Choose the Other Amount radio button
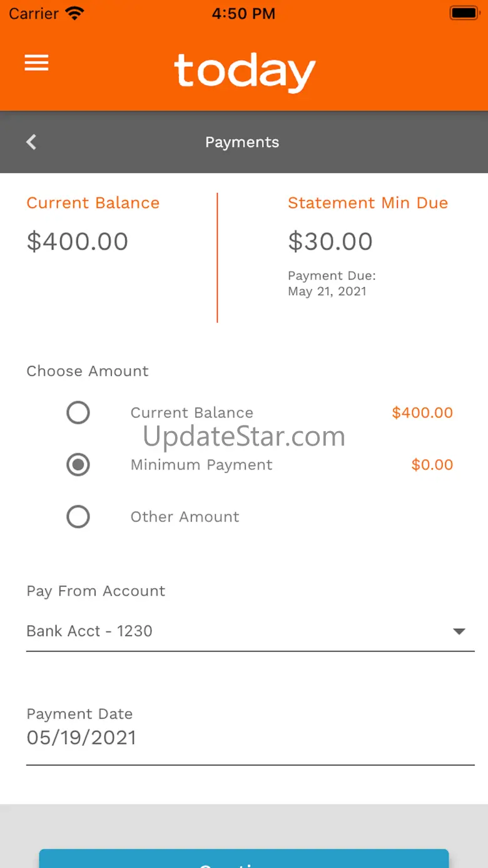 pyautogui.click(x=78, y=517)
